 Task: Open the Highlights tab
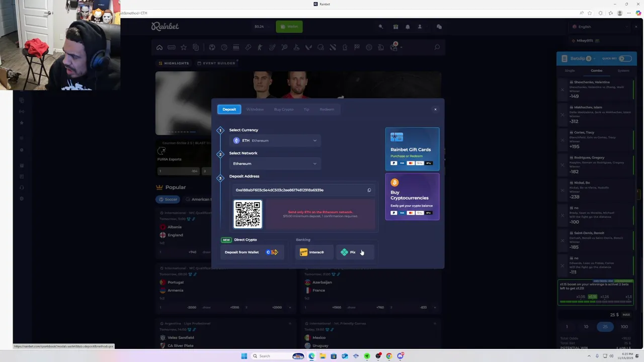click(174, 63)
